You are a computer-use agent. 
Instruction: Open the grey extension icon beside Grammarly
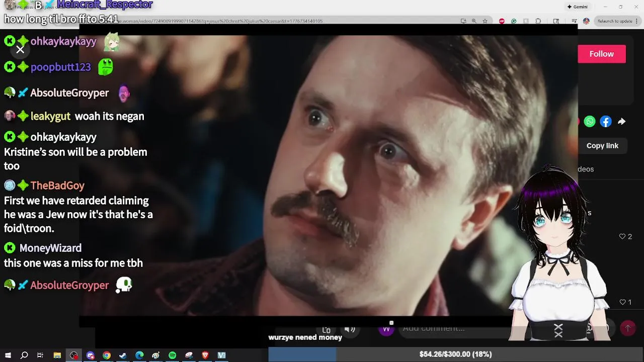(x=526, y=21)
